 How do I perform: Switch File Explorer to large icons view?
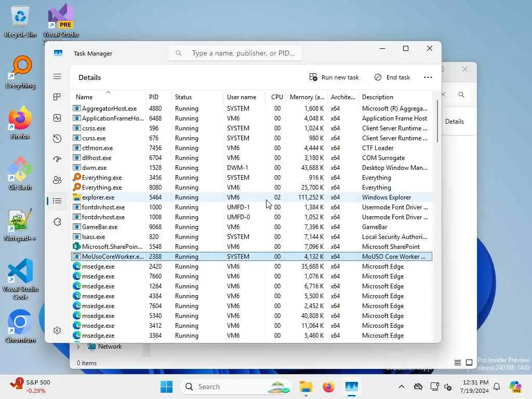[x=469, y=363]
